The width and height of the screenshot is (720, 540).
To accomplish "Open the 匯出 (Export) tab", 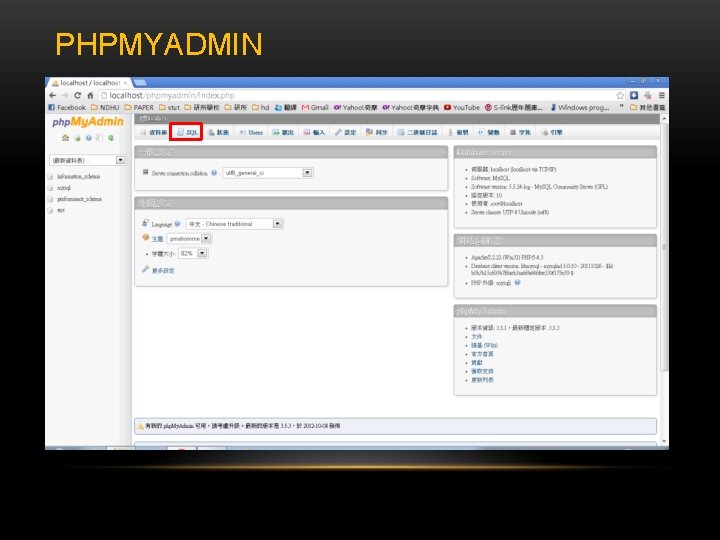I will click(x=283, y=132).
